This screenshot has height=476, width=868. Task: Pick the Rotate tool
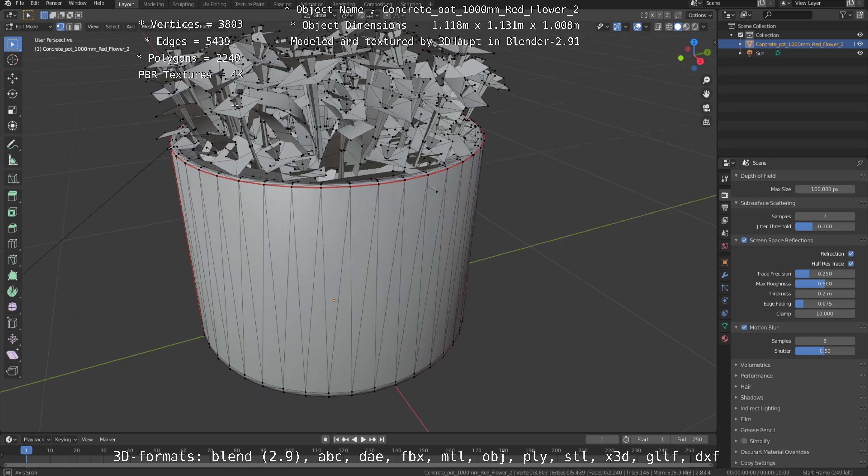[13, 94]
